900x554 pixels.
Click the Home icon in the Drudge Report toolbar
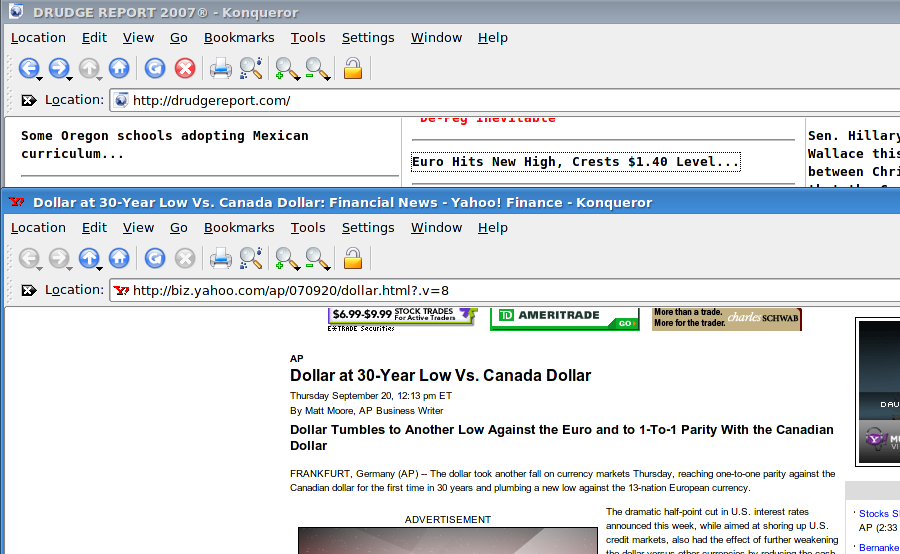[119, 68]
